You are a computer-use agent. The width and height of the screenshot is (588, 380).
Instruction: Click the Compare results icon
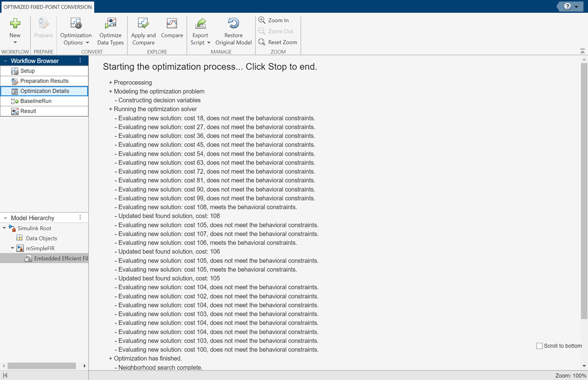tap(171, 24)
